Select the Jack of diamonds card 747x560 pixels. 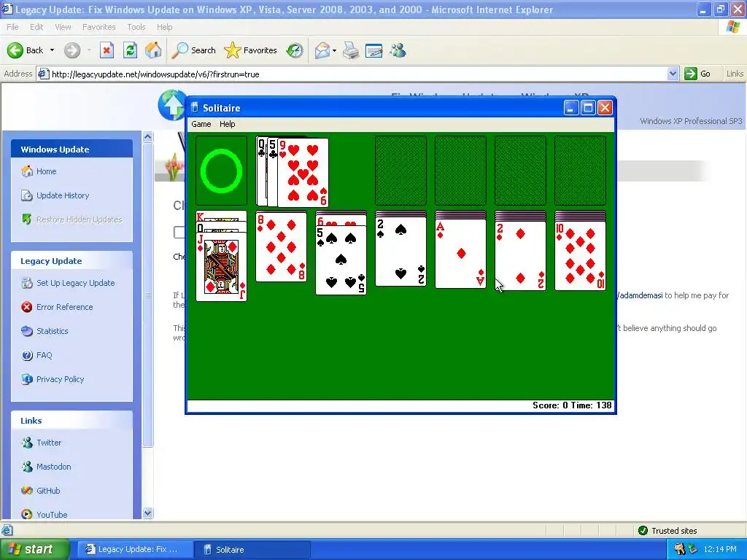coord(222,267)
